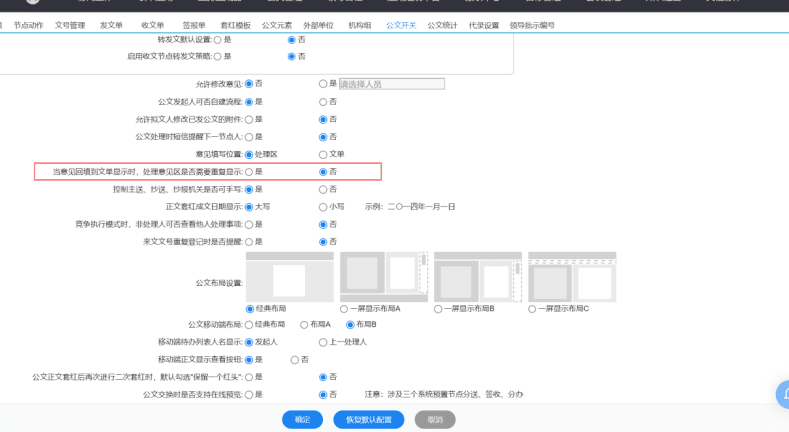This screenshot has height=432, width=789.
Task: Choose 否 for 公文交换时是否支持在线预览
Action: click(323, 395)
